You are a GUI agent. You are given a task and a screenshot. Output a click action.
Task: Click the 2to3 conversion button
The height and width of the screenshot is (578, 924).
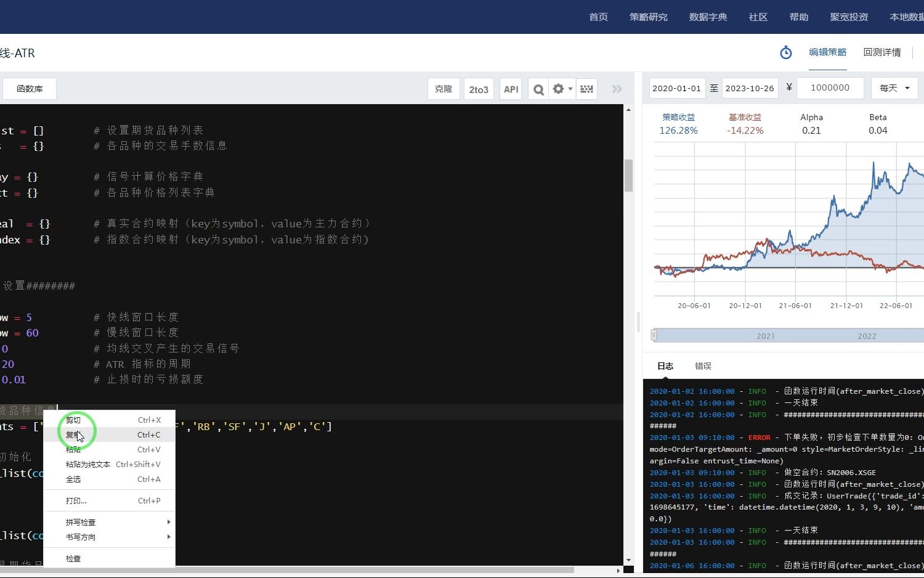coord(479,89)
